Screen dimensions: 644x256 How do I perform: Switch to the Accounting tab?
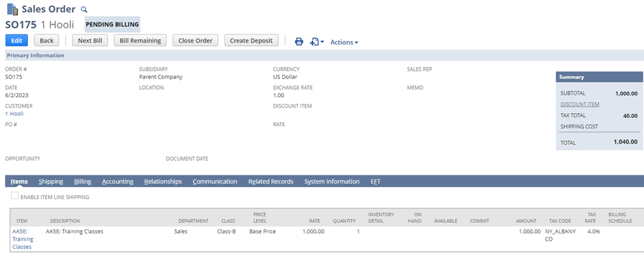pyautogui.click(x=118, y=181)
